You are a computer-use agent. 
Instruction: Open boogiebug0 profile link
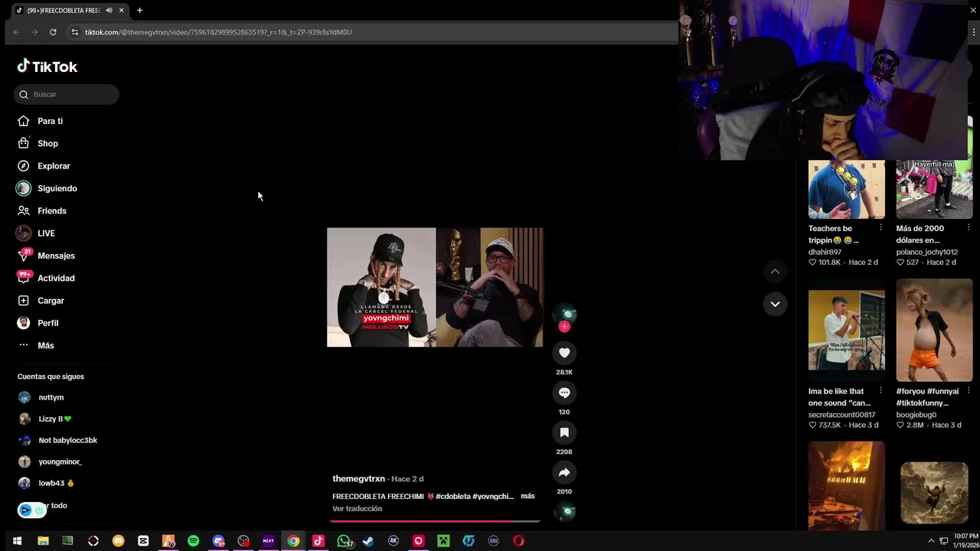916,415
